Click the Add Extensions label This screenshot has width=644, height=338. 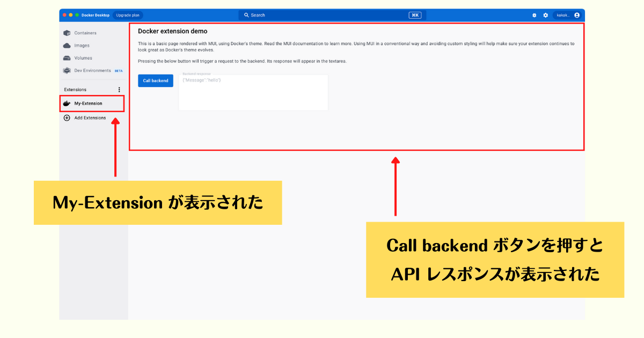pyautogui.click(x=90, y=118)
